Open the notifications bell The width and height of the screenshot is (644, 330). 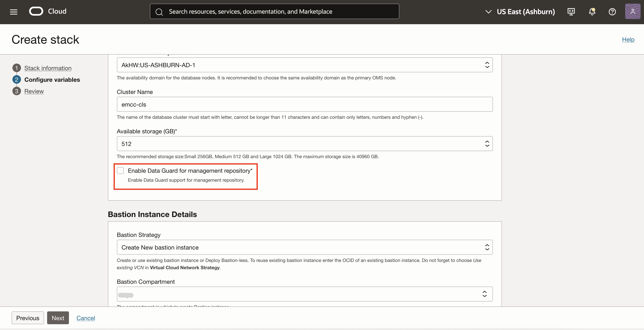[592, 12]
